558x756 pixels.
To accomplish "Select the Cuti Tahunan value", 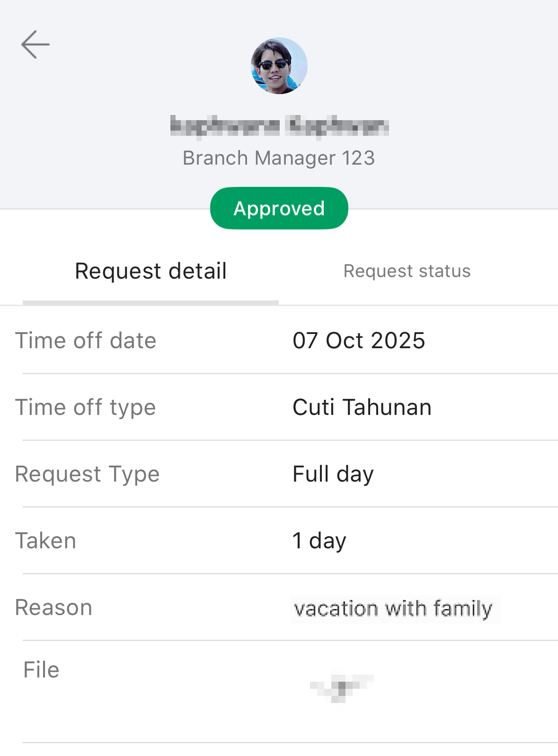I will 362,407.
